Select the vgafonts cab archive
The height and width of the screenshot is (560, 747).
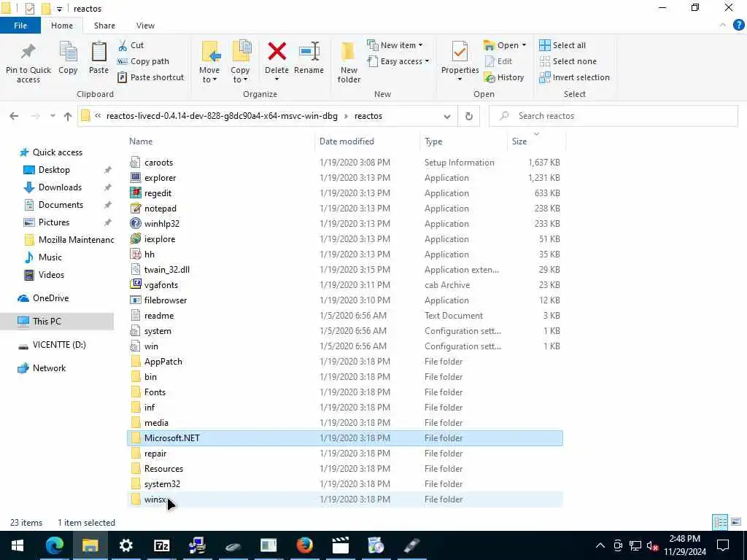[x=345, y=285]
